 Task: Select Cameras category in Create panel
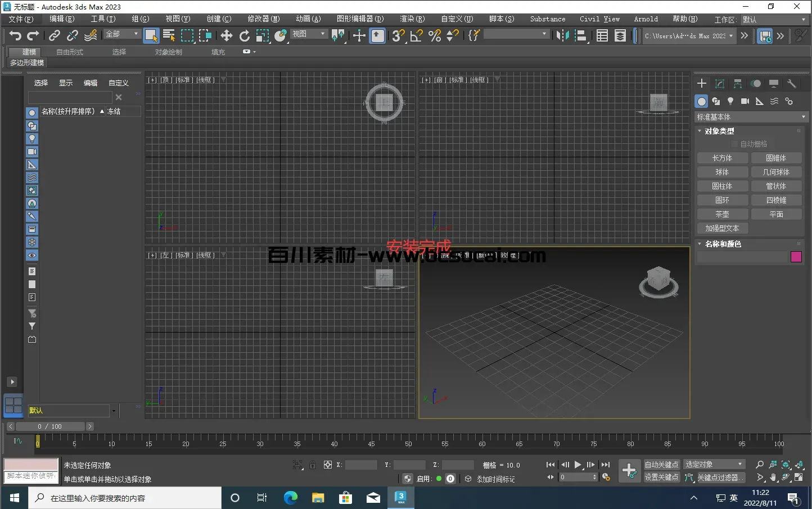(x=745, y=101)
